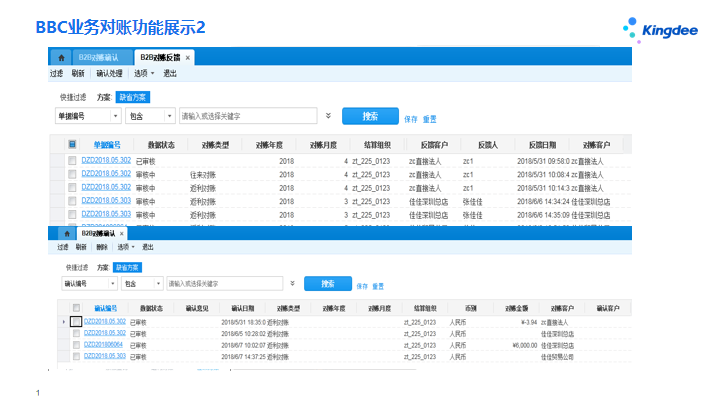Toggle select-all checkbox in upper table header
Screen dimensions: 720x405
click(x=72, y=144)
